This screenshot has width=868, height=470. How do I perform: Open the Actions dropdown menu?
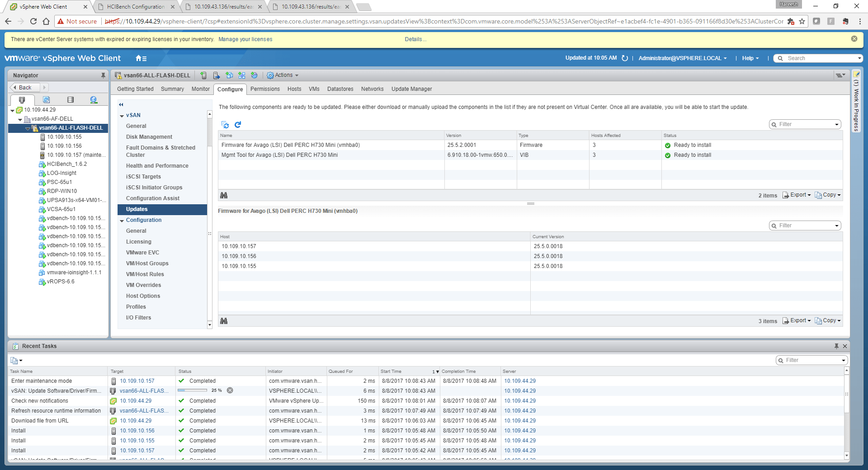pos(283,75)
